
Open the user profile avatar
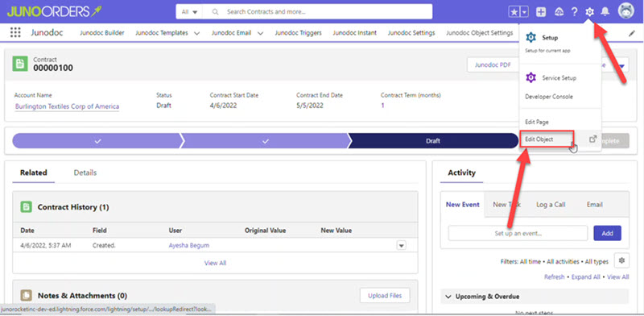pyautogui.click(x=626, y=11)
